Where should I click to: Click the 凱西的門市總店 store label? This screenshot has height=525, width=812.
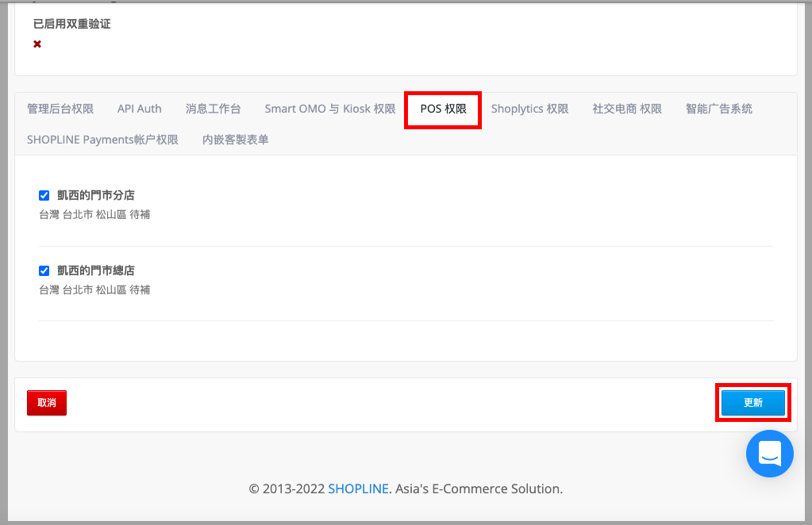[96, 270]
